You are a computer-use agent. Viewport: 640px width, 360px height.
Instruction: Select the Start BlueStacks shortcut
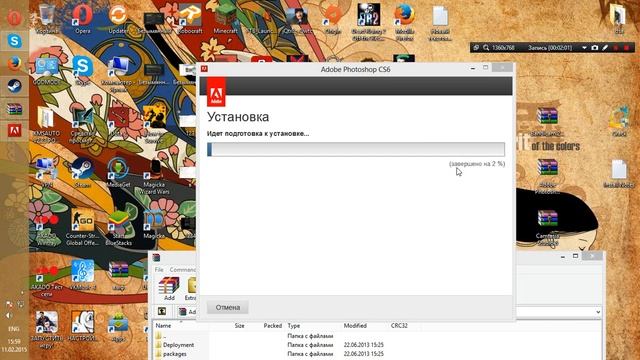tap(118, 227)
